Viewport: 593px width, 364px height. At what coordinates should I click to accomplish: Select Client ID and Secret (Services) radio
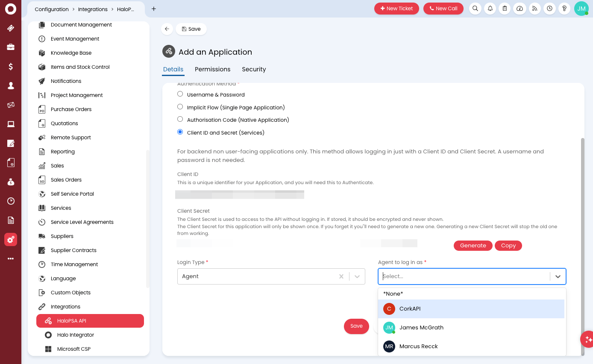tap(180, 132)
